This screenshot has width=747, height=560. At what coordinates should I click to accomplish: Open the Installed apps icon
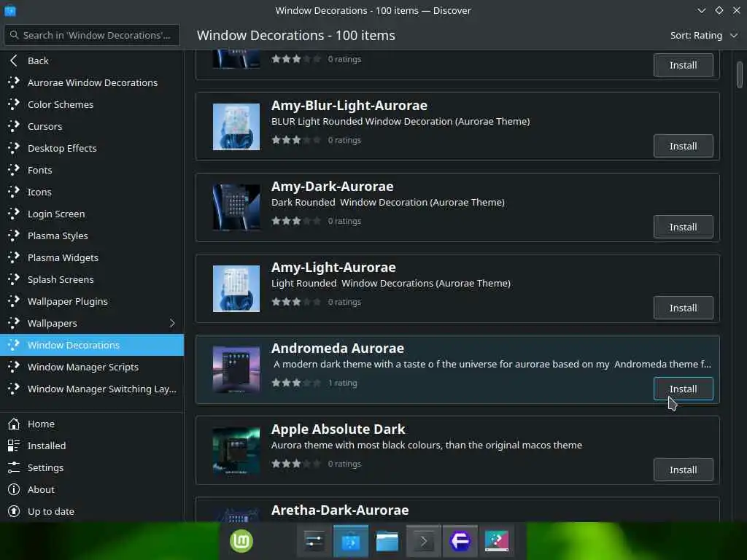click(x=14, y=446)
